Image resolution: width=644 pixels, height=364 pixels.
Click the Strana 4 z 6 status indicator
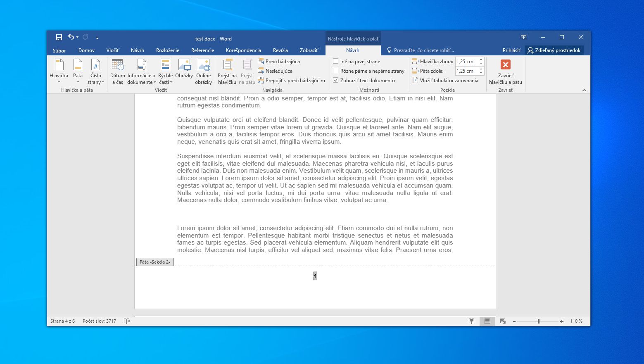(63, 321)
